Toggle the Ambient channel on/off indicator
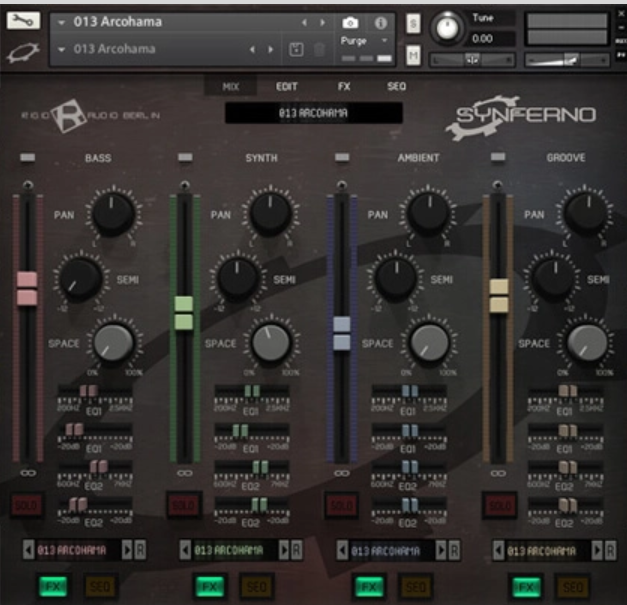Viewport: 627px width, 605px height. click(342, 158)
